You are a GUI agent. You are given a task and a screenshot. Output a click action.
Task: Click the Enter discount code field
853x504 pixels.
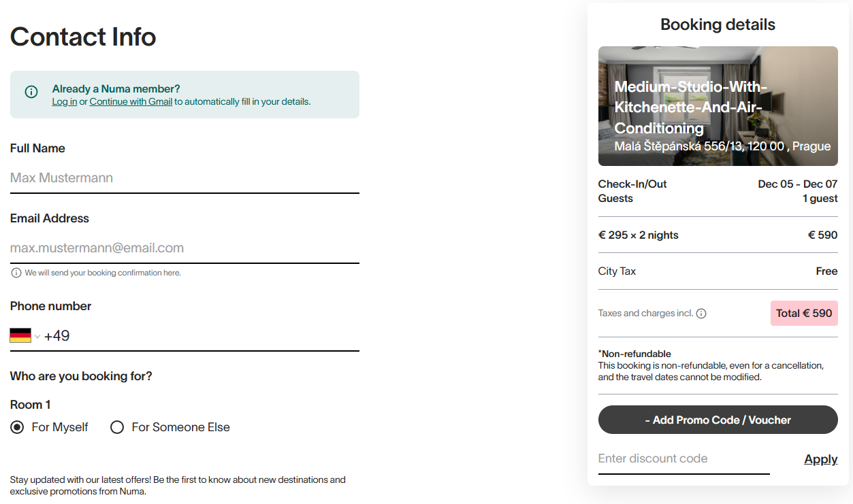coord(683,459)
